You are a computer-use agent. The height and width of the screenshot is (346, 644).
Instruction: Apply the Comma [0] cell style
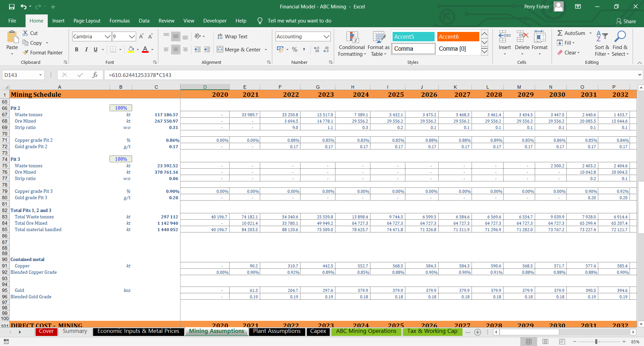click(458, 49)
